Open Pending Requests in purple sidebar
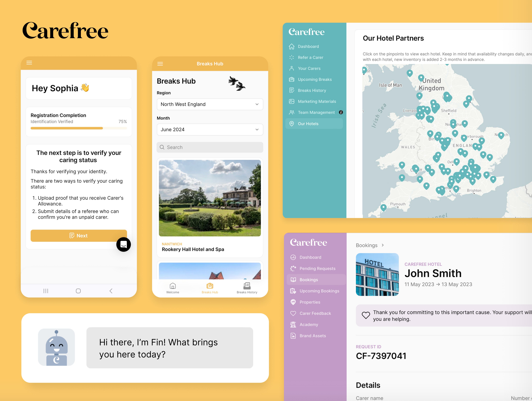 tap(316, 268)
